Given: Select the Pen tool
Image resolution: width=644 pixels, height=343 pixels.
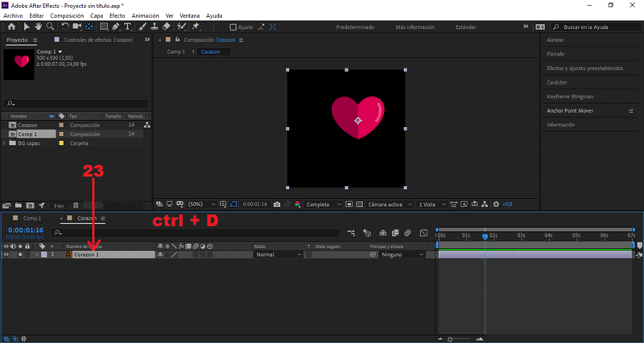Looking at the screenshot, I should pyautogui.click(x=115, y=27).
